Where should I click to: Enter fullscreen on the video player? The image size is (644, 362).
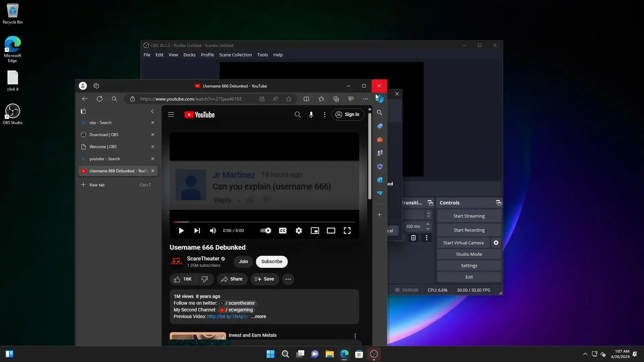(x=347, y=231)
